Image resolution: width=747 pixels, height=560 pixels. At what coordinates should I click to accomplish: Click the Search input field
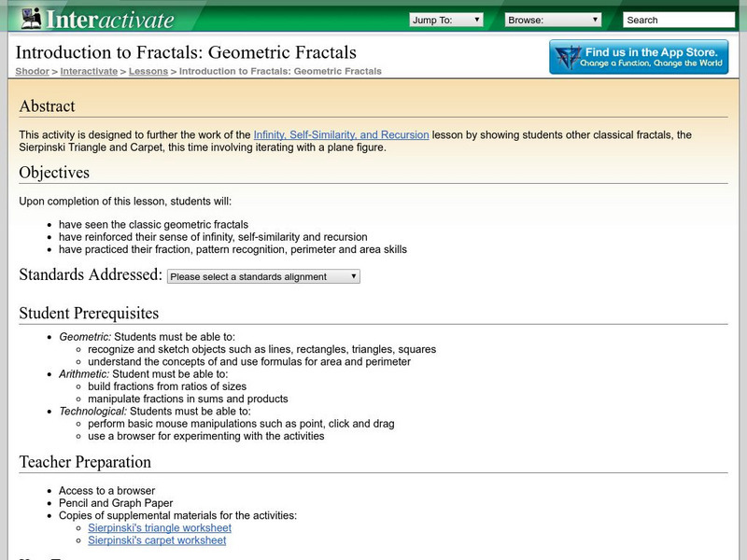(x=678, y=20)
